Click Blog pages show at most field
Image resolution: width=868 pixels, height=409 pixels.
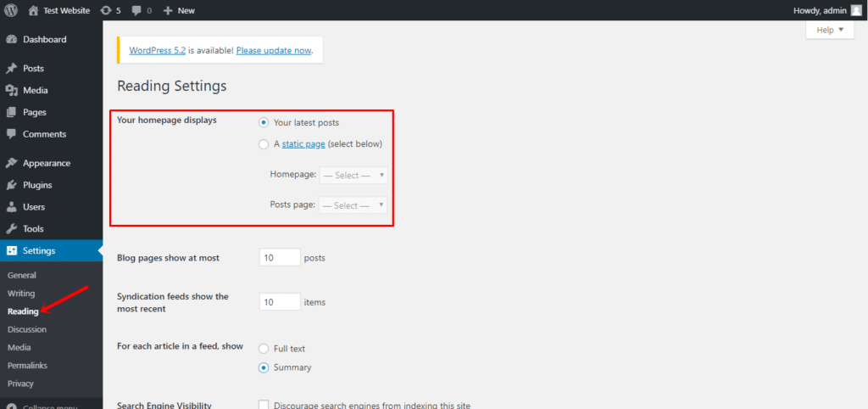(x=280, y=257)
